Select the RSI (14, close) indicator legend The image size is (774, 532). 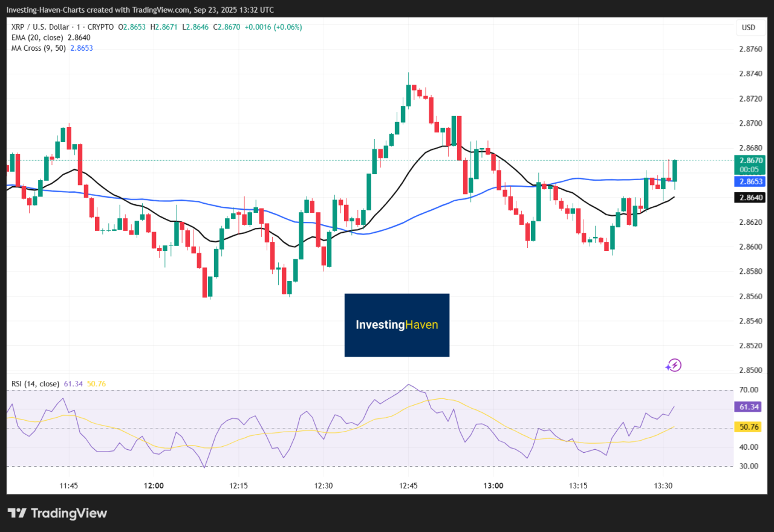pos(35,384)
